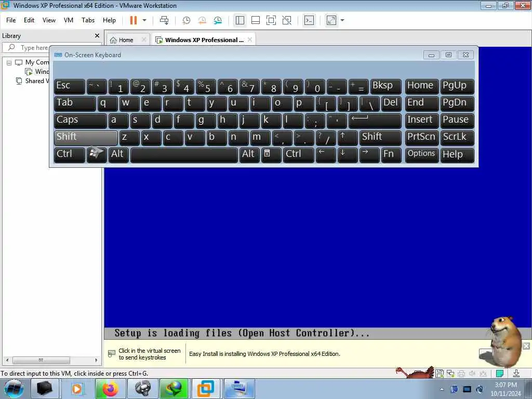Screen dimensions: 532x399
Task: Open the stretch guest dropdown arrow
Action: click(342, 20)
